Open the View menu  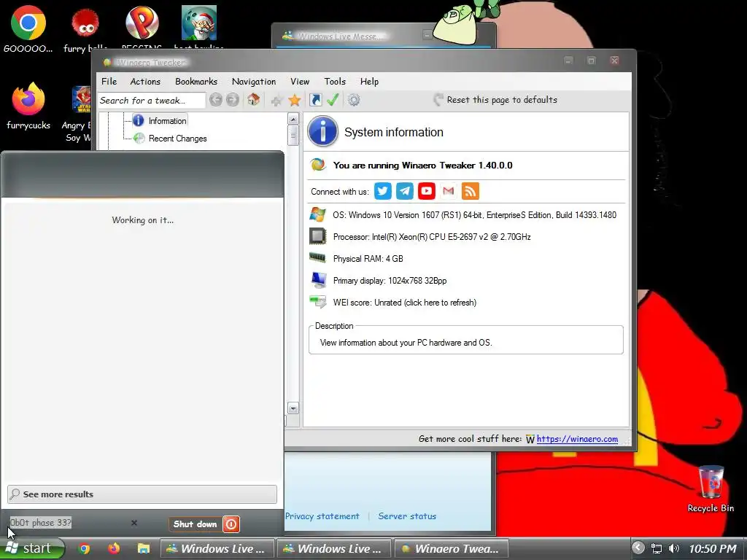pos(300,82)
